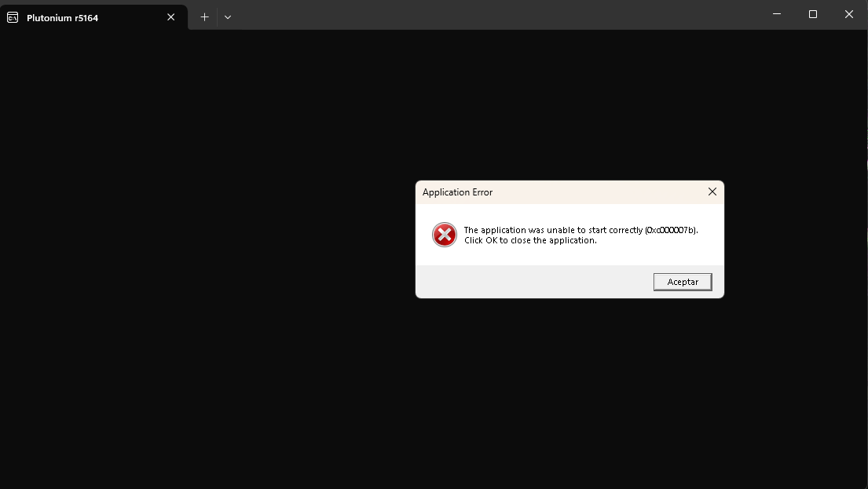Image resolution: width=868 pixels, height=489 pixels.
Task: Dismiss the Application Error dialog with X
Action: [712, 192]
